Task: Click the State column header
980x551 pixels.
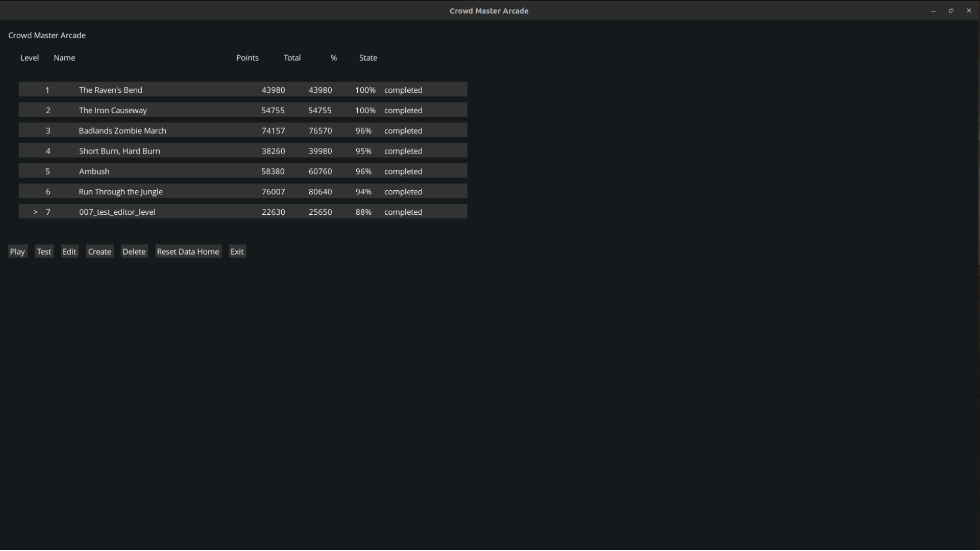Action: point(368,58)
